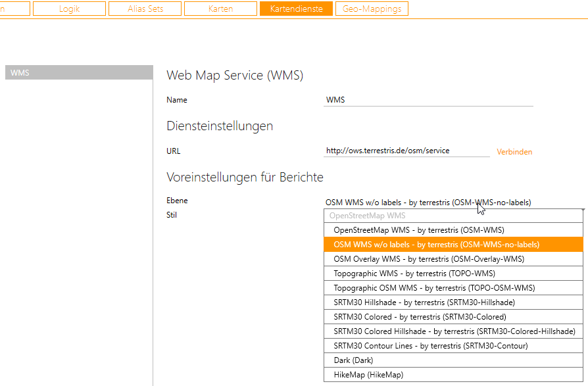Choose SRTM30 Contour Lines option
This screenshot has height=386, width=588.
point(431,346)
